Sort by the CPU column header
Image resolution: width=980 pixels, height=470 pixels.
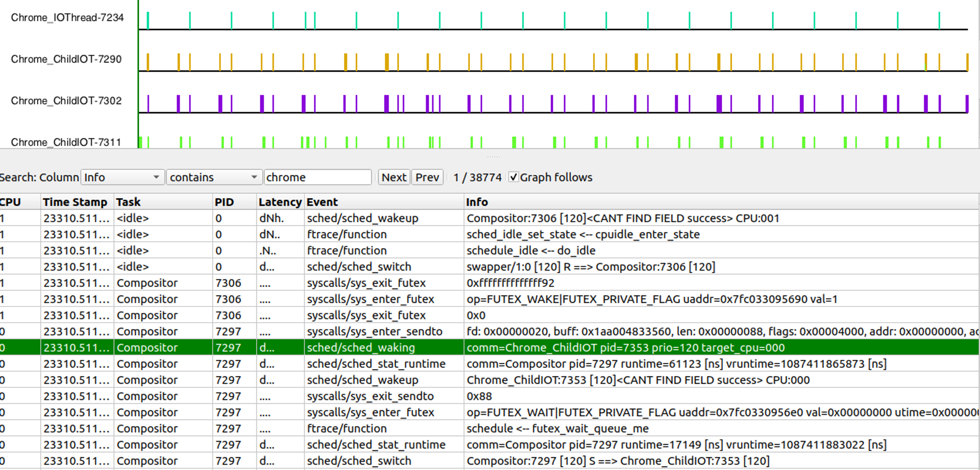20,202
